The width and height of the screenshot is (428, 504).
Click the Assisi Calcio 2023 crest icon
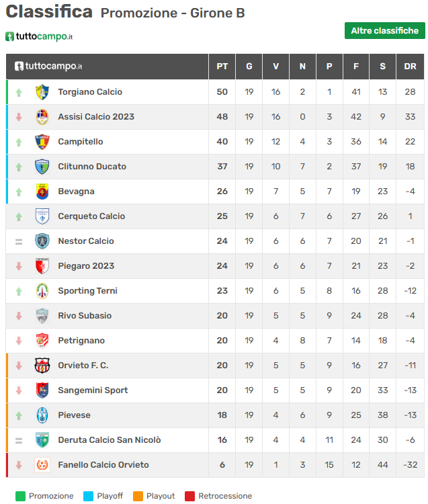tap(42, 117)
